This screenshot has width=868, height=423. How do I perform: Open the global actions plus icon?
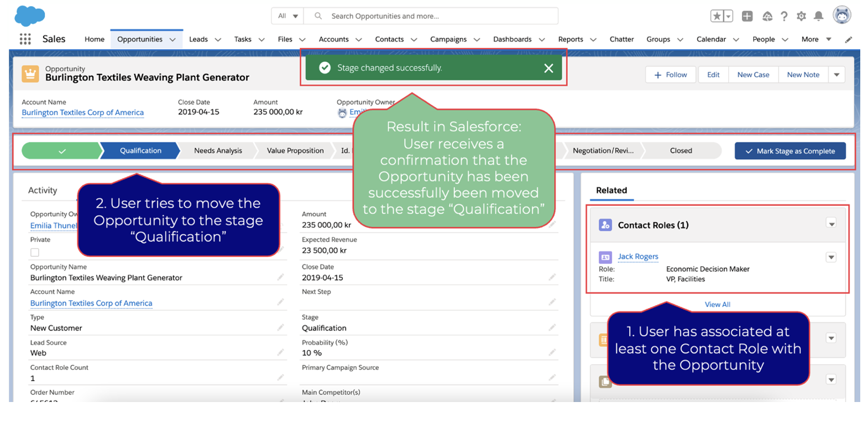coord(747,16)
